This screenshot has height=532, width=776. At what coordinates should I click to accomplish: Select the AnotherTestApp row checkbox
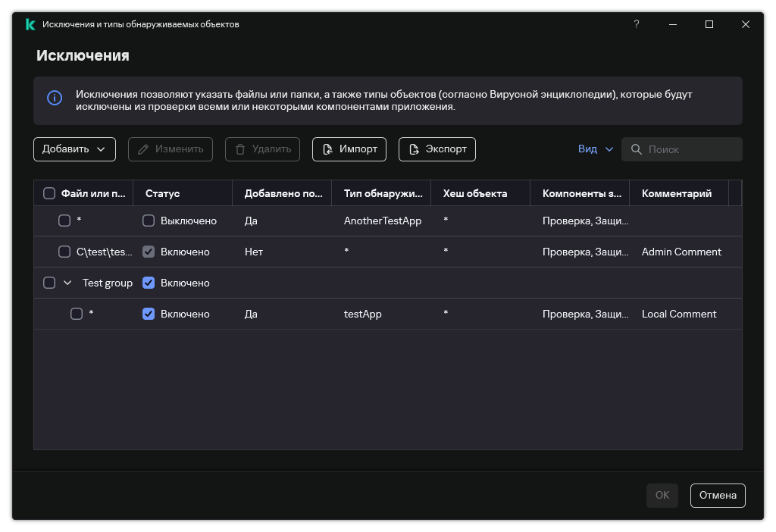64,221
